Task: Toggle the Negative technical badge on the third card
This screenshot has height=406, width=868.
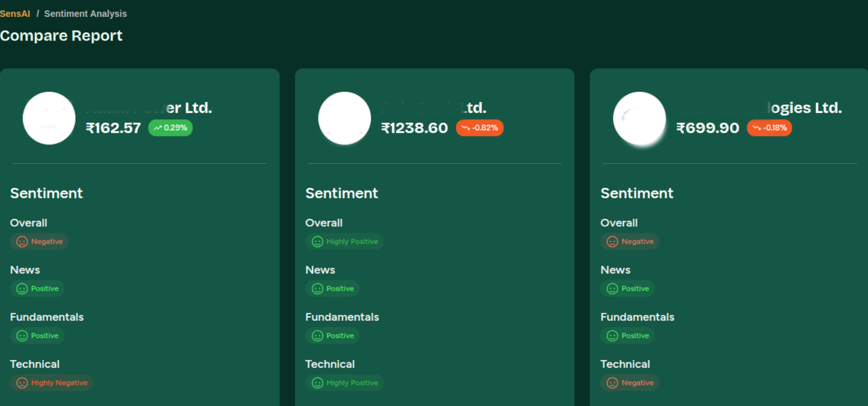Action: pos(630,383)
